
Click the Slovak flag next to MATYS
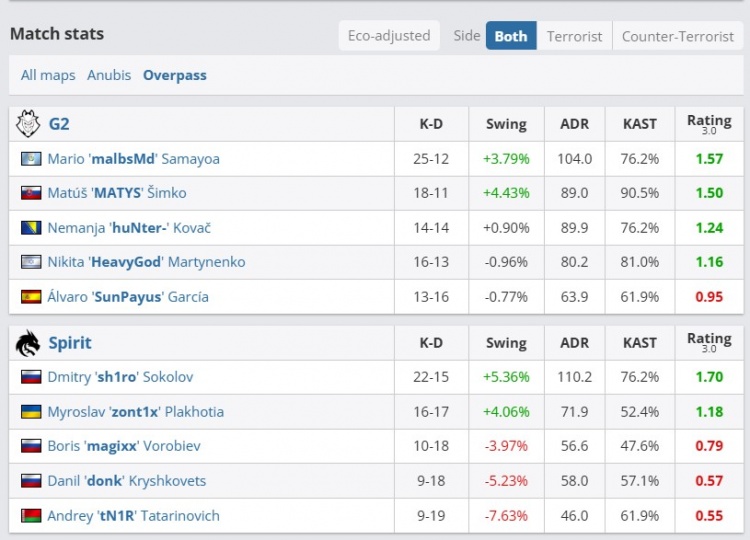tap(31, 193)
